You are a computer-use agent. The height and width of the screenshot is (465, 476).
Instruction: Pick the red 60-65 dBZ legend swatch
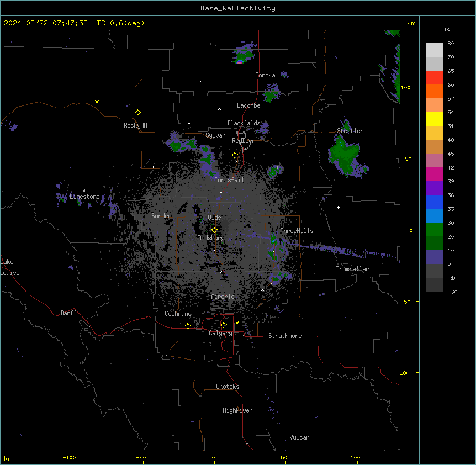click(x=434, y=78)
